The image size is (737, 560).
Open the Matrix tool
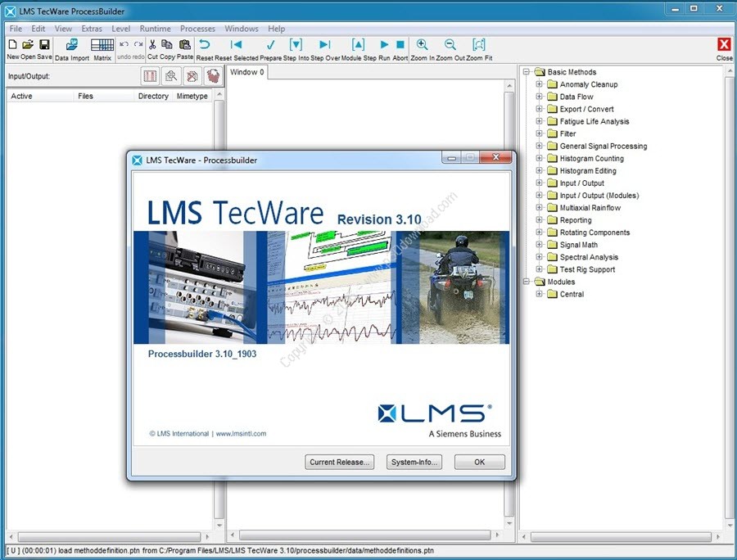point(102,45)
